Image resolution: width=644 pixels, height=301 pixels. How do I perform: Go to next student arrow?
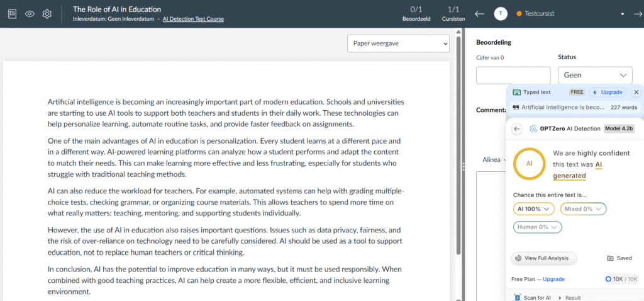point(638,14)
